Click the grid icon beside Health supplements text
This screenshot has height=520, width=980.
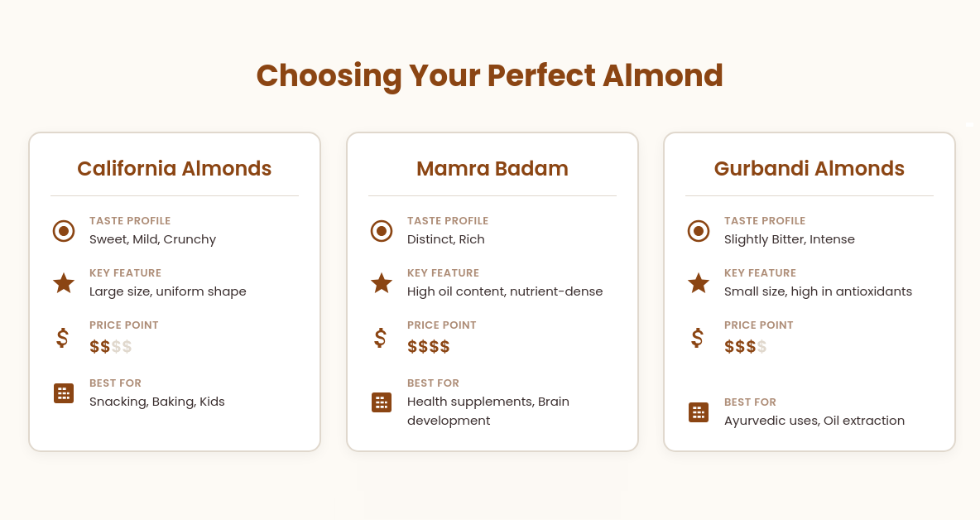point(382,402)
